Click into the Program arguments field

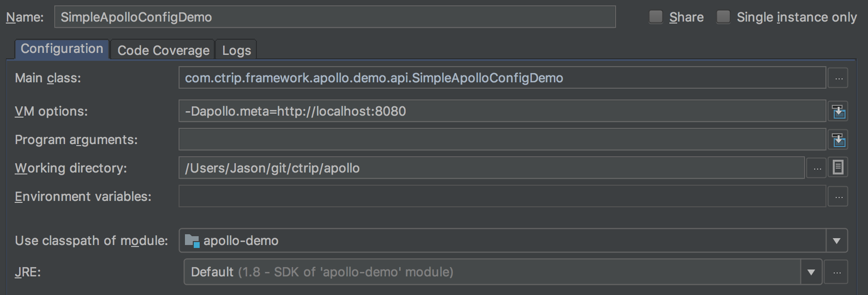[x=503, y=140]
